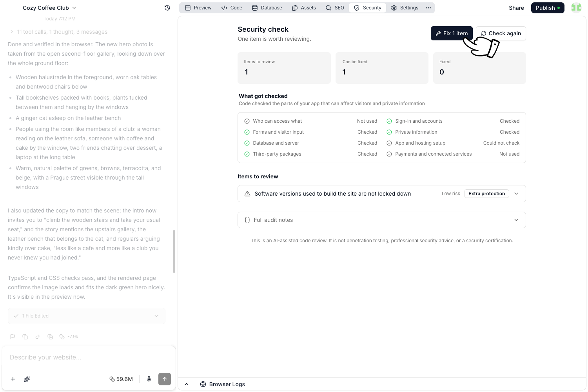This screenshot has width=588, height=392.
Task: Click the flag icon under the message
Action: pyautogui.click(x=13, y=337)
